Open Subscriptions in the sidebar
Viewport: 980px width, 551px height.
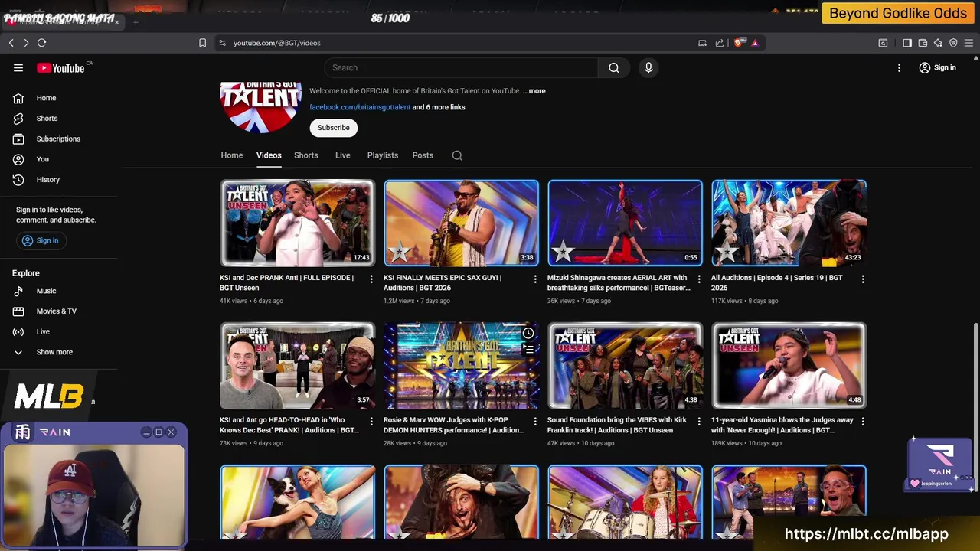click(60, 139)
